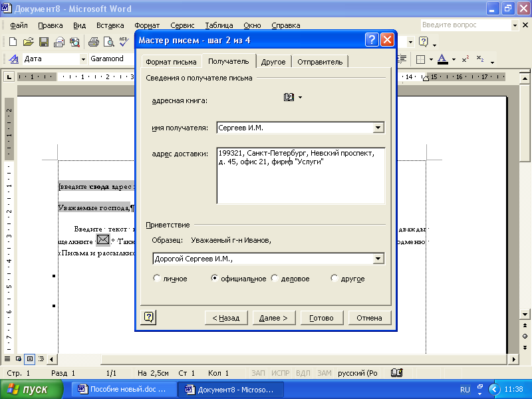The width and height of the screenshot is (532, 399).
Task: Click the 'Введите вопрос' help question field
Action: coord(466,25)
